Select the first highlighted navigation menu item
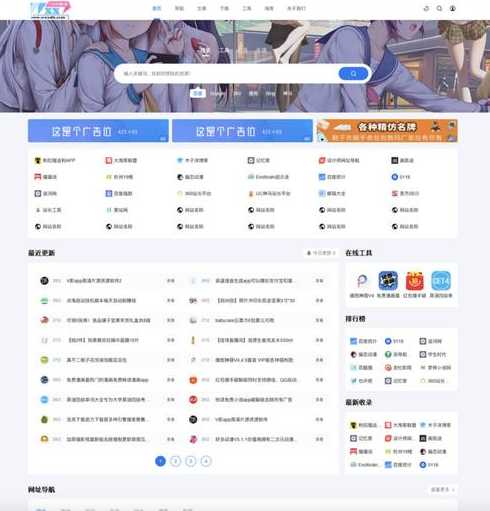The width and height of the screenshot is (490, 511). pyautogui.click(x=157, y=8)
